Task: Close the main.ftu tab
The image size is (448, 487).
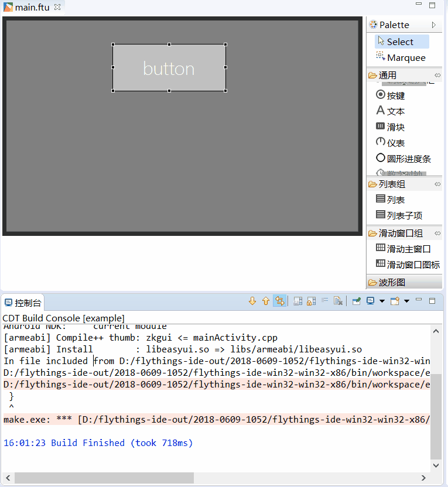Action: point(57,7)
